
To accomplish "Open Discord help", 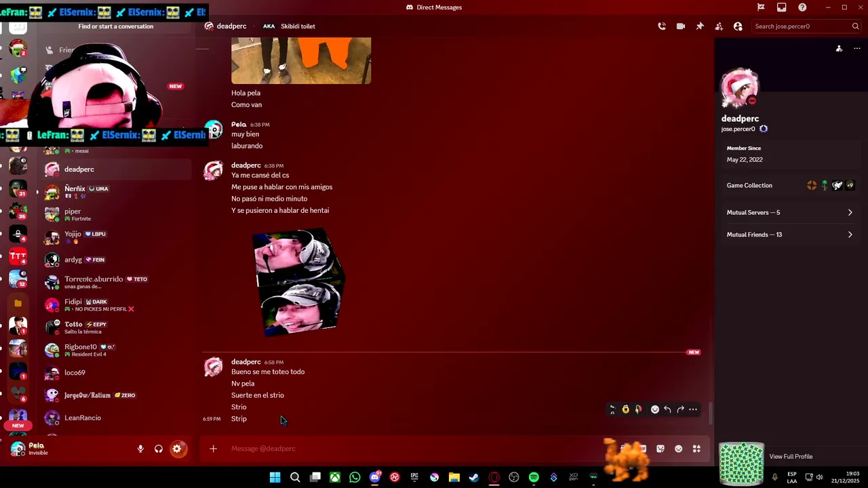I will pyautogui.click(x=803, y=7).
